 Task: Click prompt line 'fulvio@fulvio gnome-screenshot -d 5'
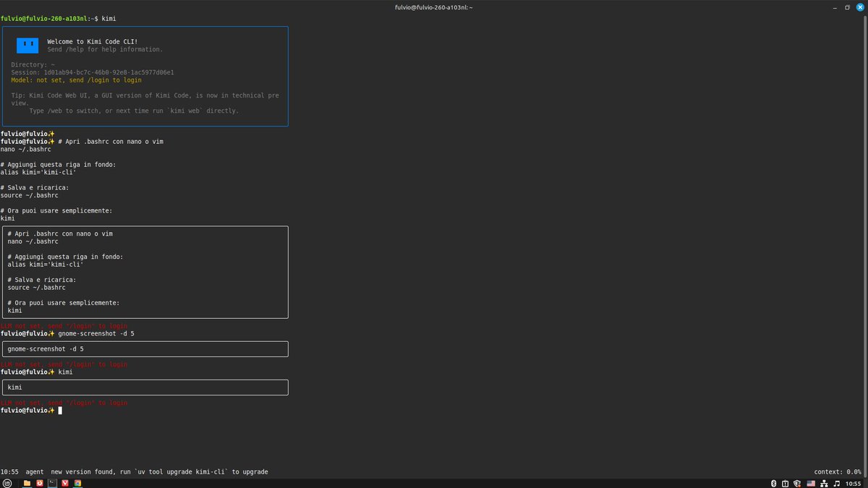(67, 334)
